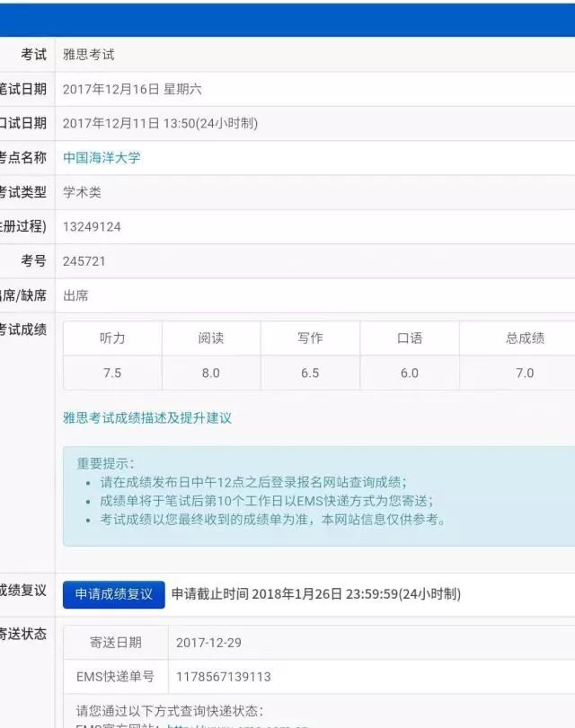This screenshot has height=728, width=575.
Task: Click the 考号 row label
Action: 33,261
